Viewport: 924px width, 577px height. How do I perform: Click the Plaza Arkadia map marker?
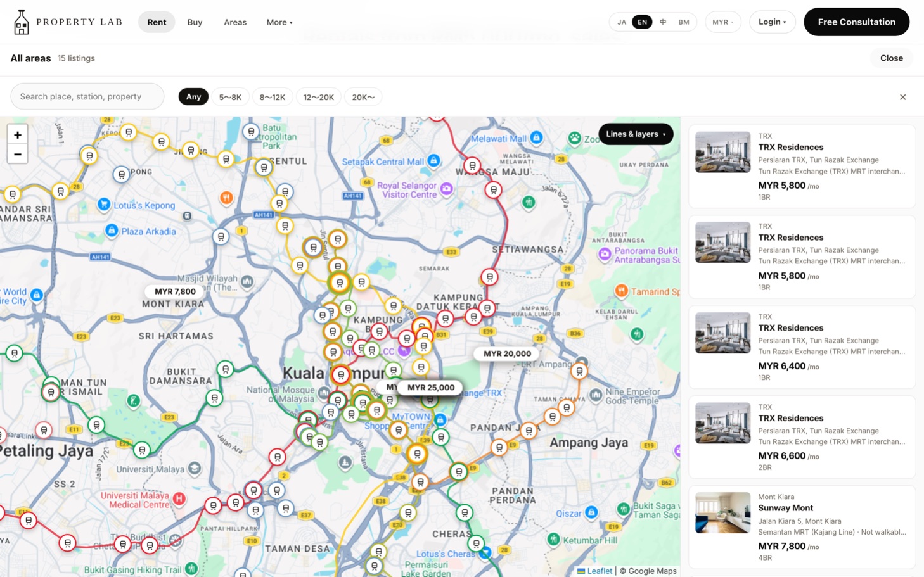point(112,230)
